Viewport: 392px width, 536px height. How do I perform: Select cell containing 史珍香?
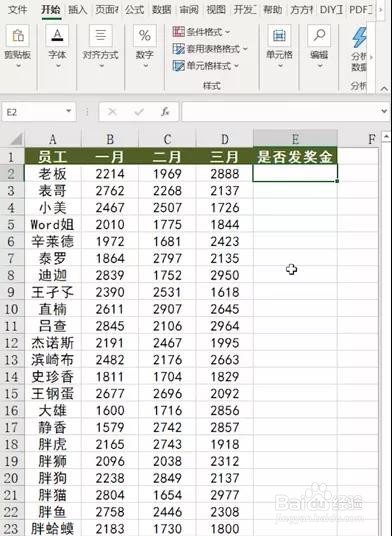pos(52,377)
